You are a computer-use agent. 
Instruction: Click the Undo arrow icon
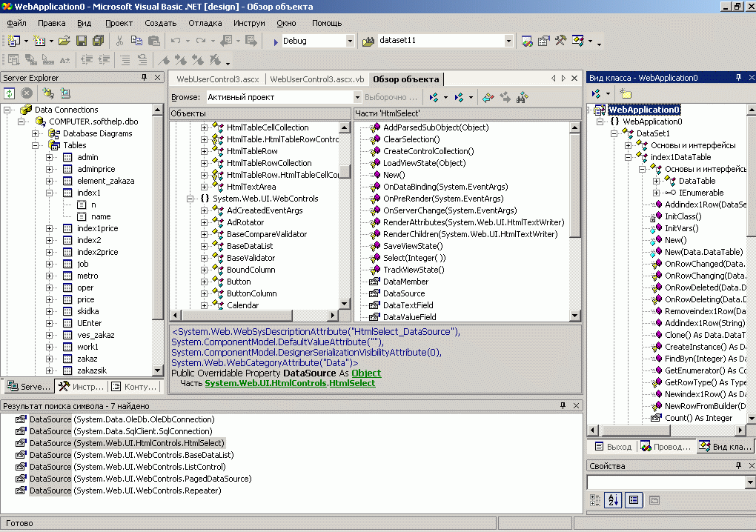point(176,41)
